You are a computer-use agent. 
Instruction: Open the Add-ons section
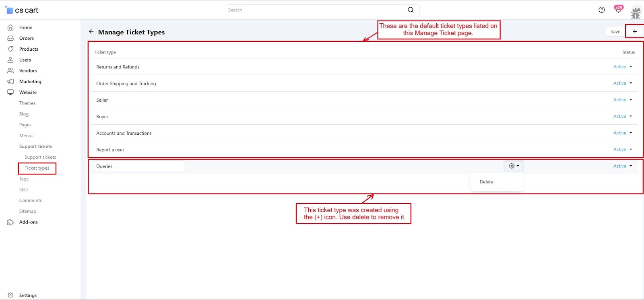28,222
